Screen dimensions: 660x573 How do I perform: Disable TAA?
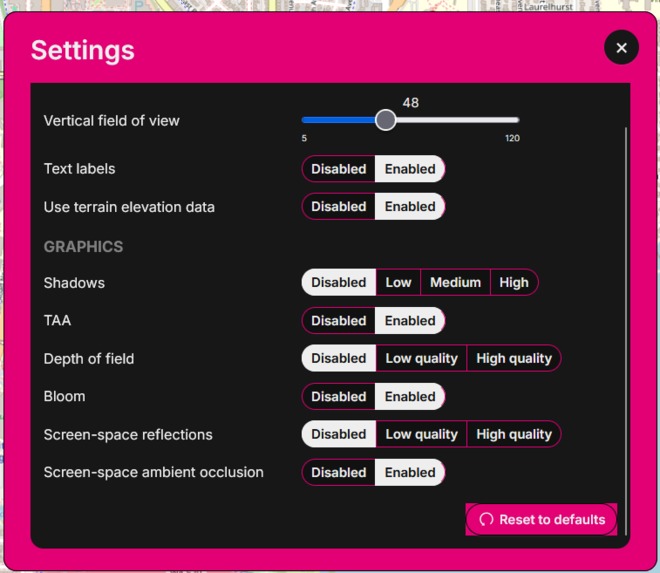[x=338, y=320]
